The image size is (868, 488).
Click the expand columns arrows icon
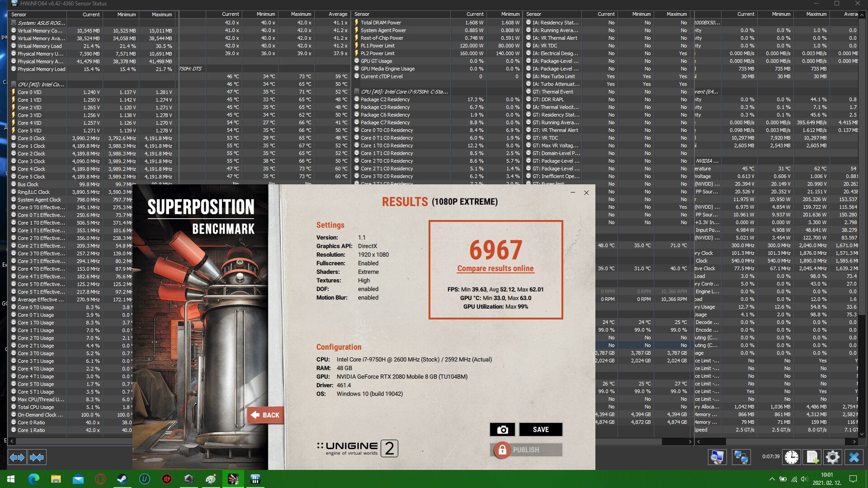coord(17,457)
